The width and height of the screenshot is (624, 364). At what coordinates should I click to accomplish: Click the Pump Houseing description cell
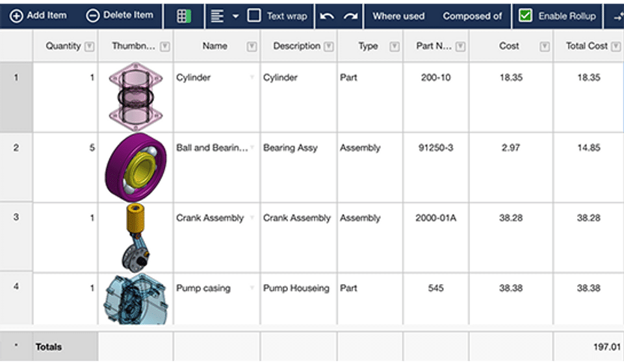click(298, 298)
